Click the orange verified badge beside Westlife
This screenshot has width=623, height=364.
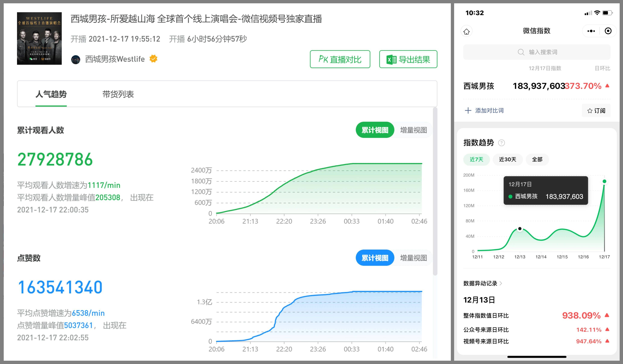tap(153, 59)
